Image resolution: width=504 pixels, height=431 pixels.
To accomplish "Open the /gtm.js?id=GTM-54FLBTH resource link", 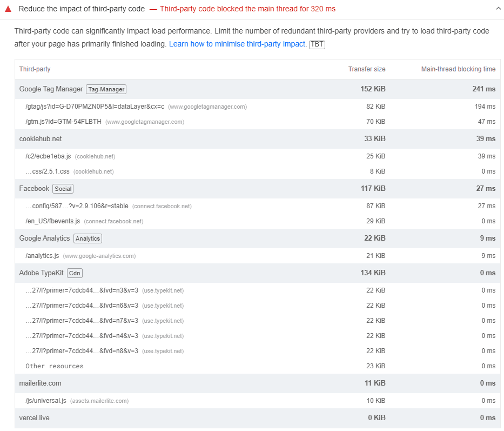I will (63, 122).
